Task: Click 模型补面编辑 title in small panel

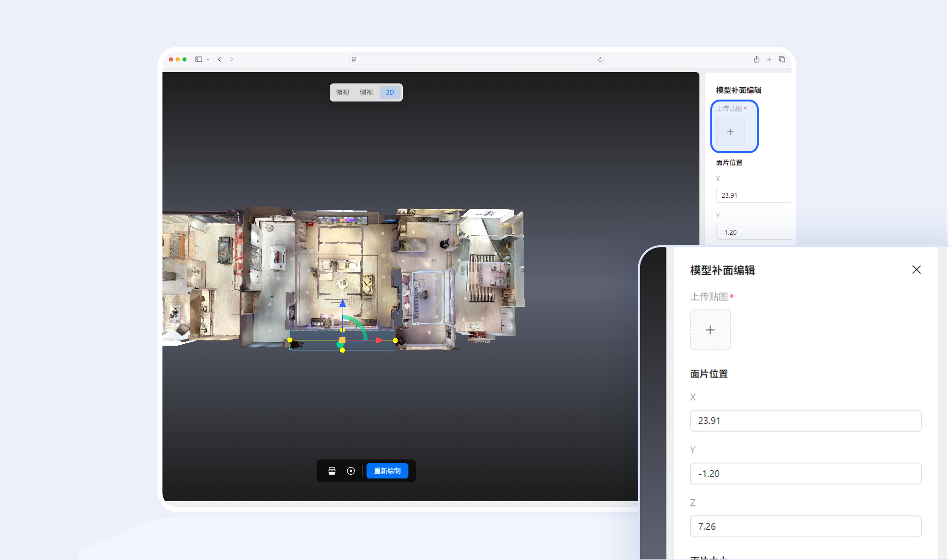Action: (739, 90)
